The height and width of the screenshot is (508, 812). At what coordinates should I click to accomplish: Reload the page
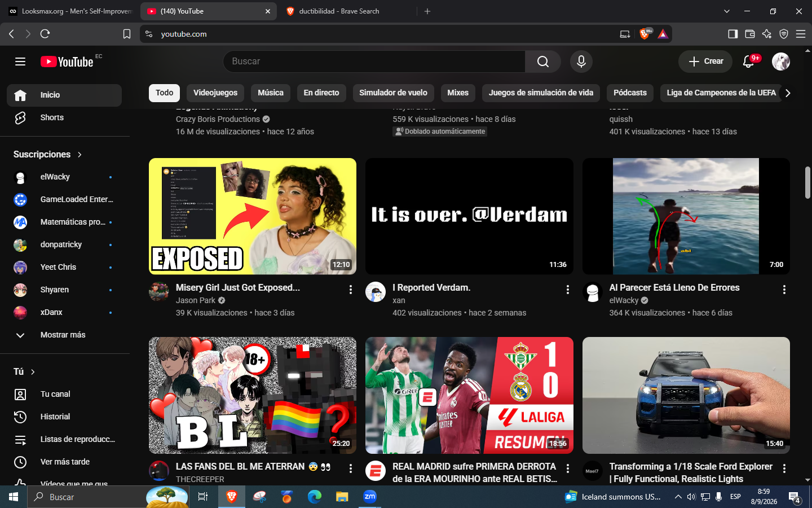tap(45, 34)
